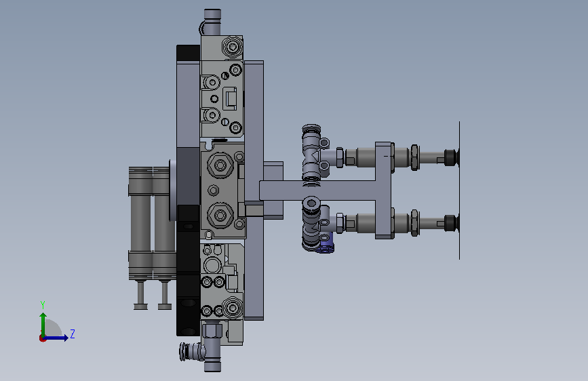Screen dimensions: 588x381
Task: Select the lower black suction cup tip
Action: (452, 223)
